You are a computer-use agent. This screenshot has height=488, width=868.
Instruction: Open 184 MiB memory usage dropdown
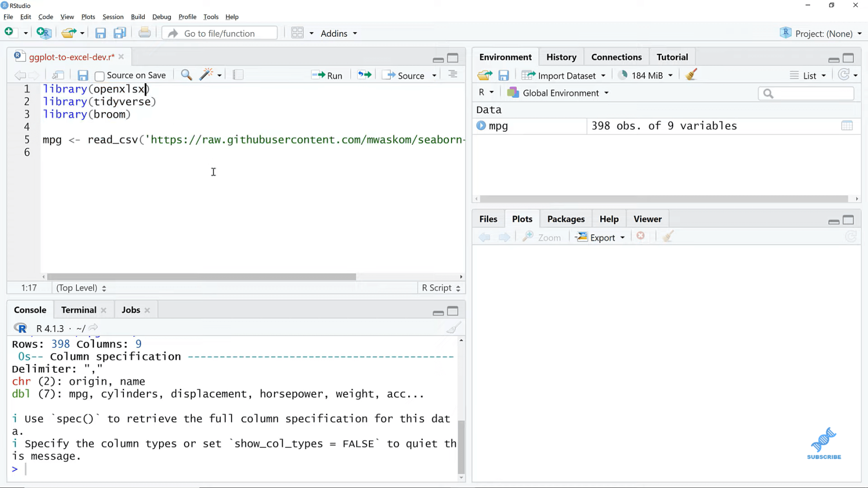pyautogui.click(x=646, y=75)
